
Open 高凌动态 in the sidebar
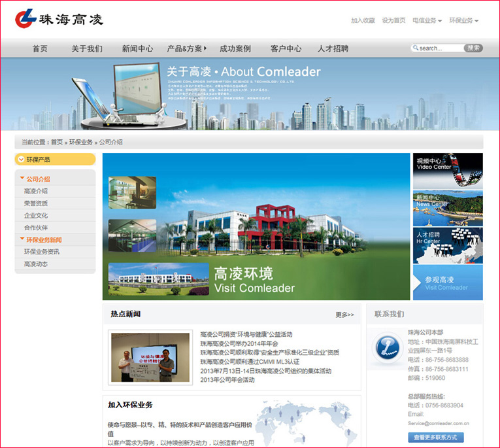[x=36, y=264]
